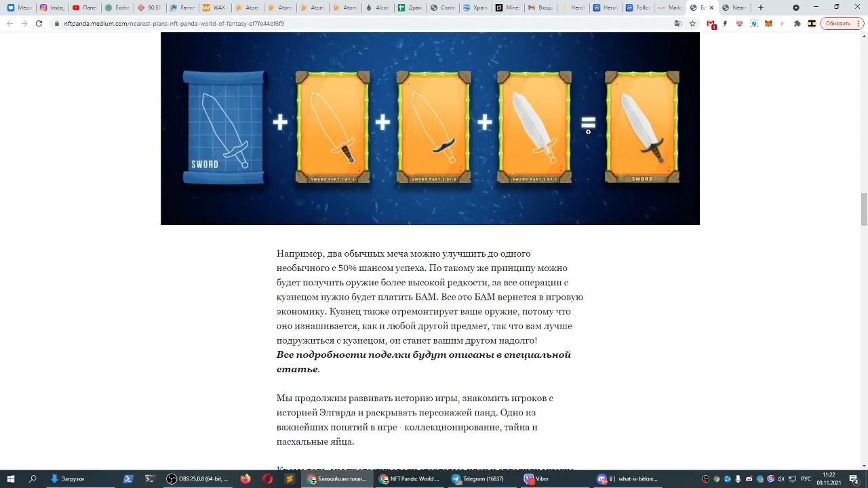Click the sword blueprint scroll image
Viewport: 868px width, 488px height.
click(224, 127)
